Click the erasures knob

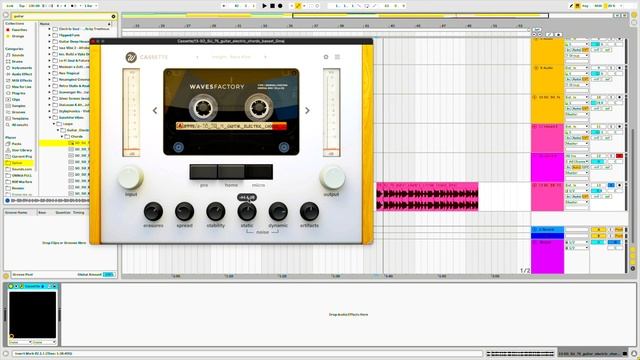tap(153, 211)
